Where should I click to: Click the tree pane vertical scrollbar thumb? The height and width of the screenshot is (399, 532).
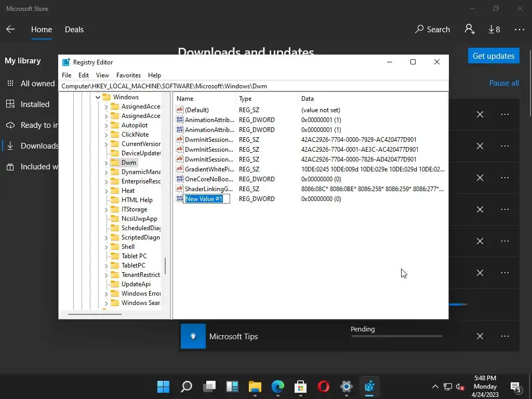click(x=165, y=266)
